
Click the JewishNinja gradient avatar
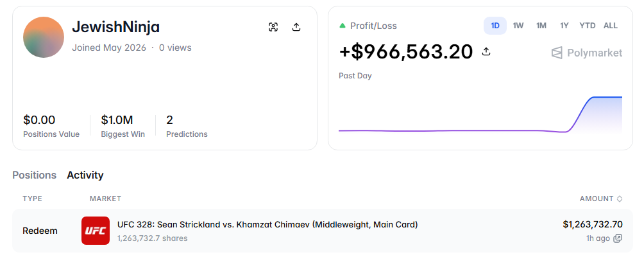coord(44,37)
